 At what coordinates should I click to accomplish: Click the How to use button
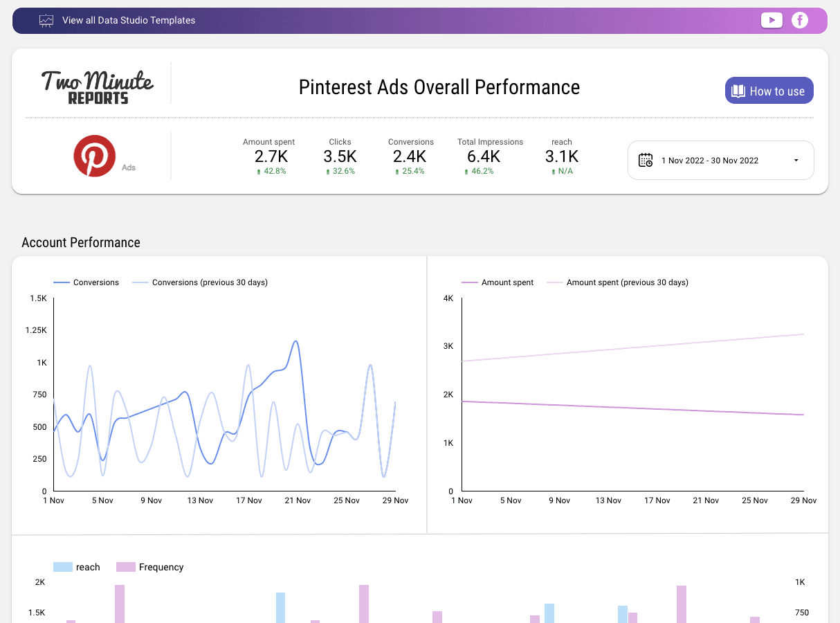[x=769, y=90]
